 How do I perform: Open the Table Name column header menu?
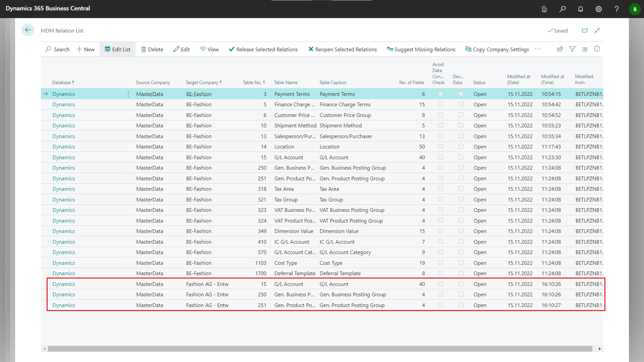[x=285, y=82]
